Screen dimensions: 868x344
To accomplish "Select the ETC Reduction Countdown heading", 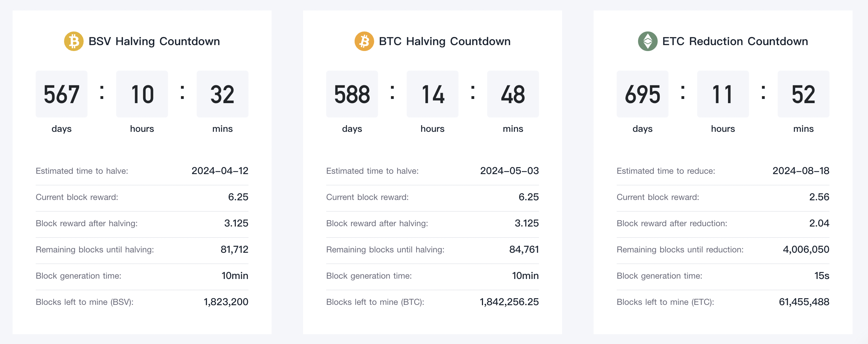I will coord(735,41).
